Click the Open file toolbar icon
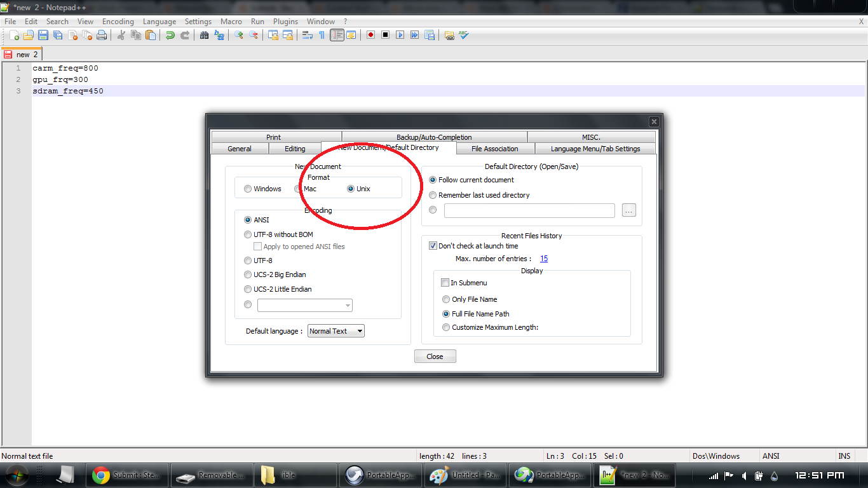 [x=29, y=36]
